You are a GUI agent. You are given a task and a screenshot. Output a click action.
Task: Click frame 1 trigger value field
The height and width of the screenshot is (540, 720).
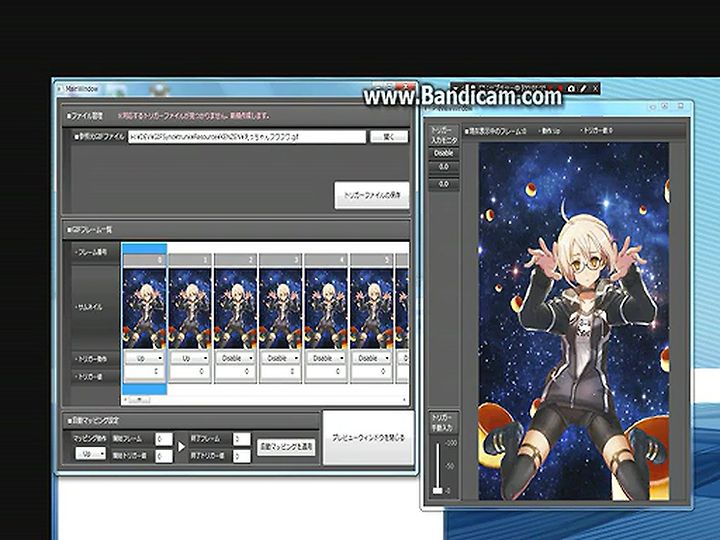click(x=190, y=371)
